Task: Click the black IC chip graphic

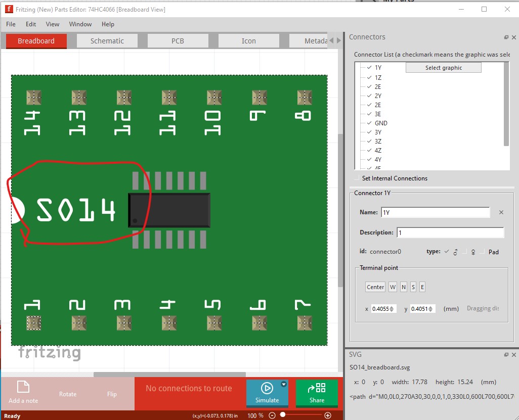Action: point(169,210)
